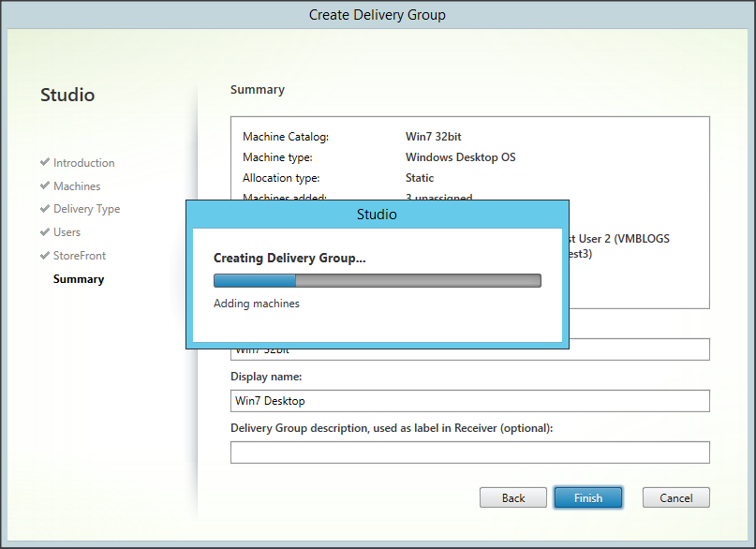Click the checkmark icon beside Machines
This screenshot has width=756, height=549.
point(45,185)
